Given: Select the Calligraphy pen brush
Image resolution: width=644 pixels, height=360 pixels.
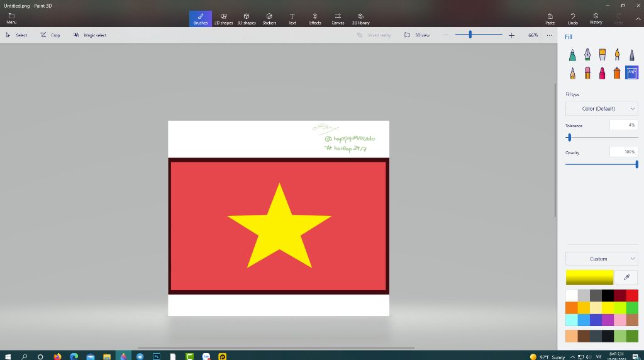Looking at the screenshot, I should tap(587, 55).
